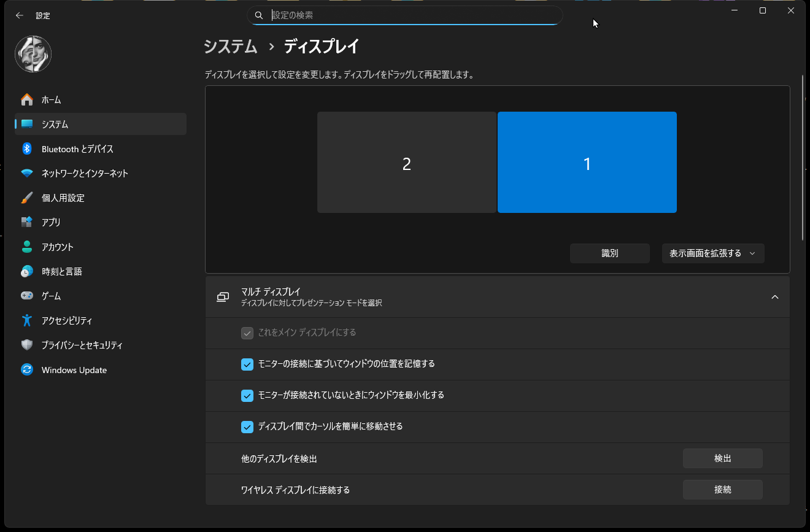The width and height of the screenshot is (810, 532).
Task: Select Windows Update in the sidebar
Action: (27, 369)
